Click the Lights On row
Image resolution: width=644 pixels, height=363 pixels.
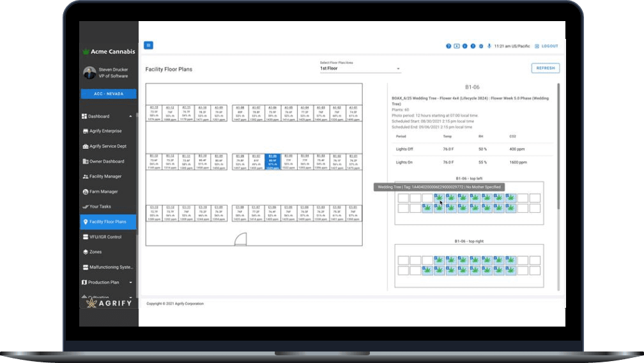click(x=472, y=162)
